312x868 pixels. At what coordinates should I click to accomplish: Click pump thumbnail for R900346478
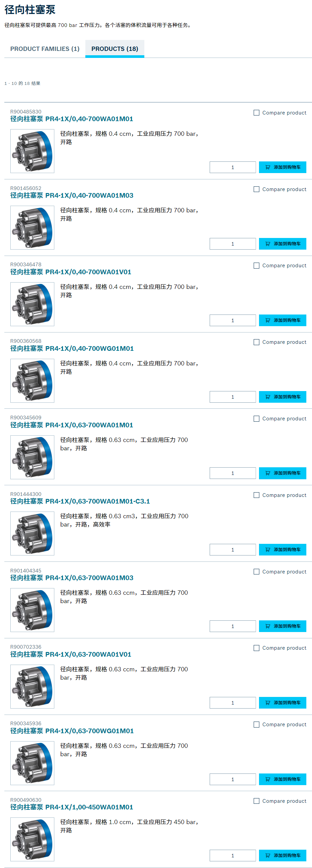point(32,304)
